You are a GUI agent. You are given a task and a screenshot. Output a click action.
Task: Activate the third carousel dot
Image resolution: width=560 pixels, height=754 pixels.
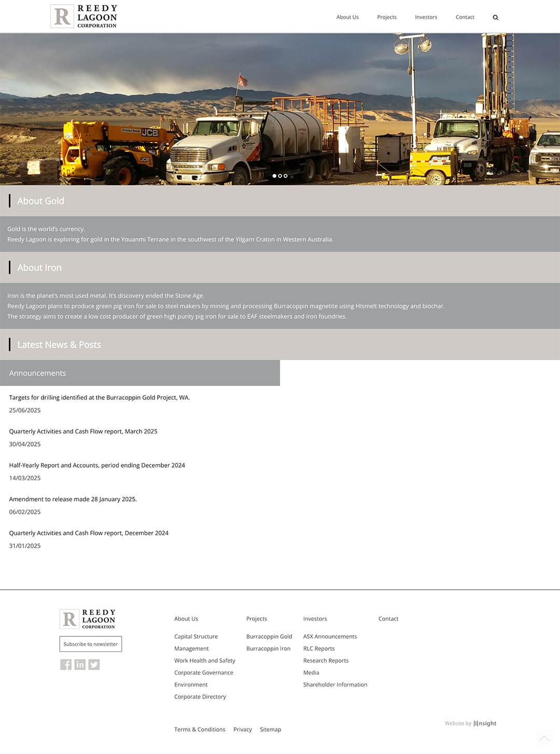point(285,176)
